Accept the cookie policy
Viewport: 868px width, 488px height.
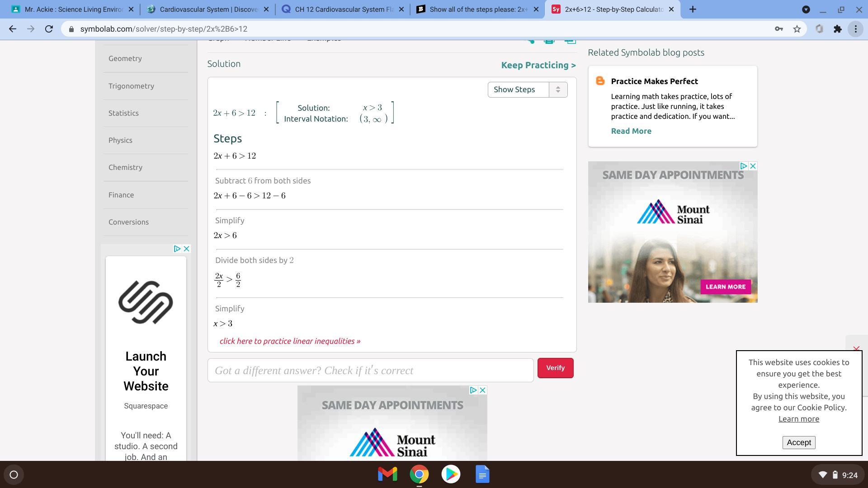pos(798,442)
